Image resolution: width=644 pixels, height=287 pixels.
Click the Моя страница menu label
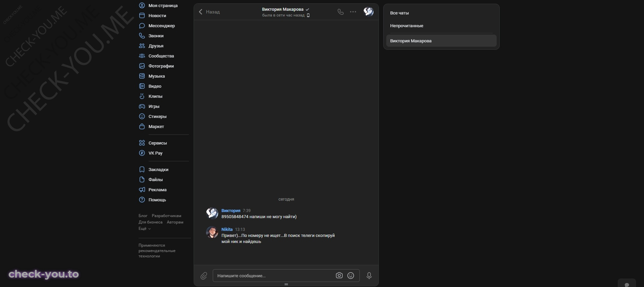coord(163,5)
